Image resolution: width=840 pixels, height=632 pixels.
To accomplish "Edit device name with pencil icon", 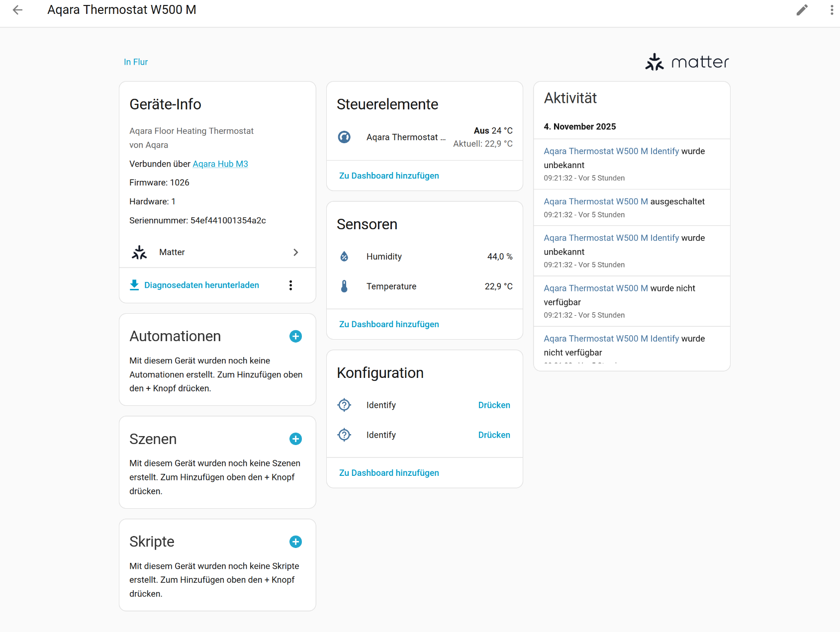I will [802, 10].
